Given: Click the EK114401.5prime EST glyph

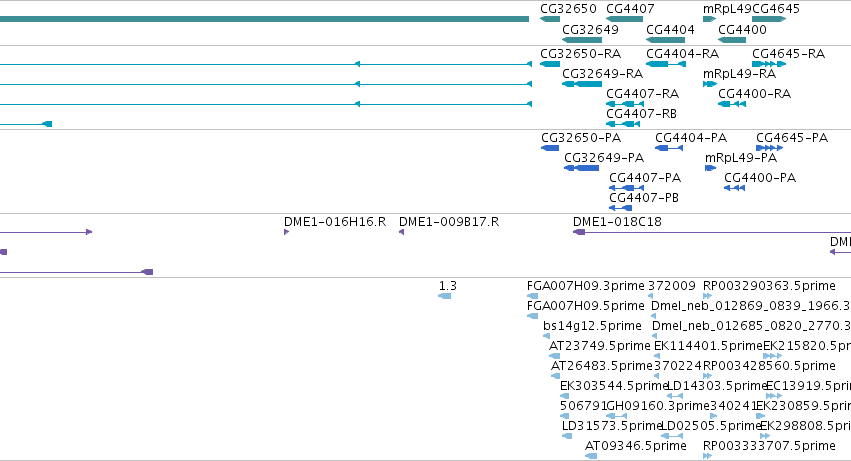Looking at the screenshot, I should click(x=657, y=357).
